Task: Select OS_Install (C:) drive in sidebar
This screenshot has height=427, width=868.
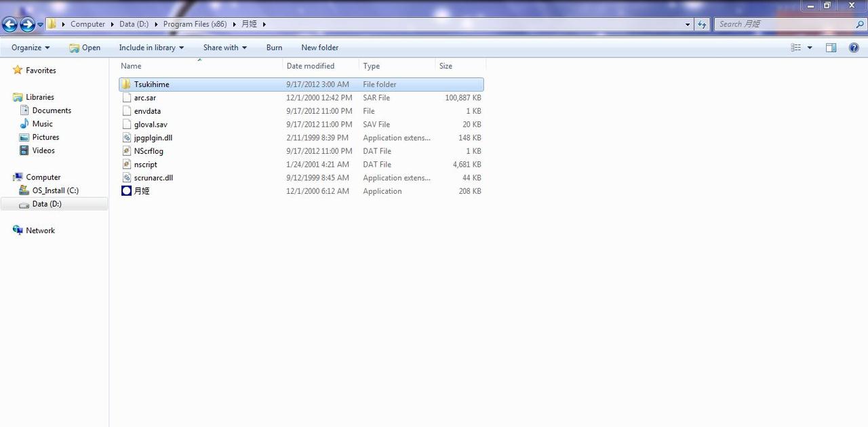Action: point(55,190)
